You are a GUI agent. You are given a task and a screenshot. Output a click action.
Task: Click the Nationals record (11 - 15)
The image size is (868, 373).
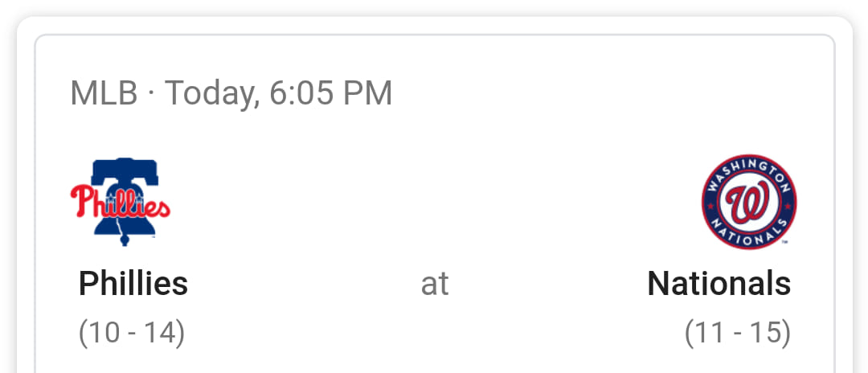click(738, 334)
